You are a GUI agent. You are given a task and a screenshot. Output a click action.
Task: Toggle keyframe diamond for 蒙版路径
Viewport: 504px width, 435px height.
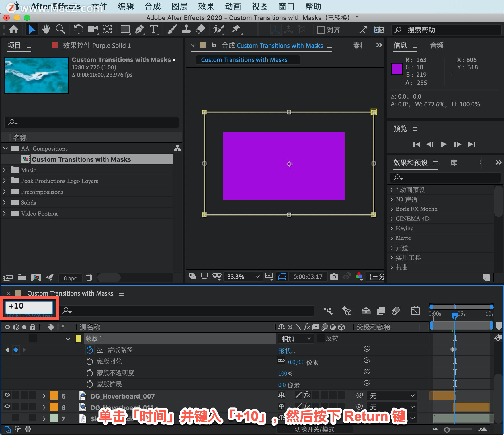[x=16, y=350]
